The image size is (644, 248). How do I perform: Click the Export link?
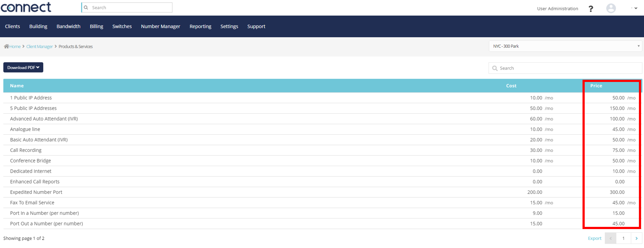pos(595,238)
